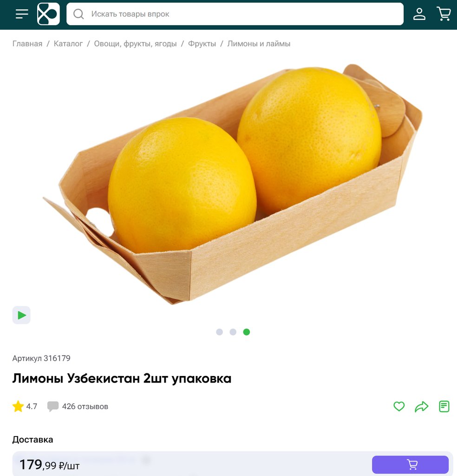Navigate to Фрукты breadcrumb
This screenshot has height=476, width=457.
pyautogui.click(x=202, y=44)
